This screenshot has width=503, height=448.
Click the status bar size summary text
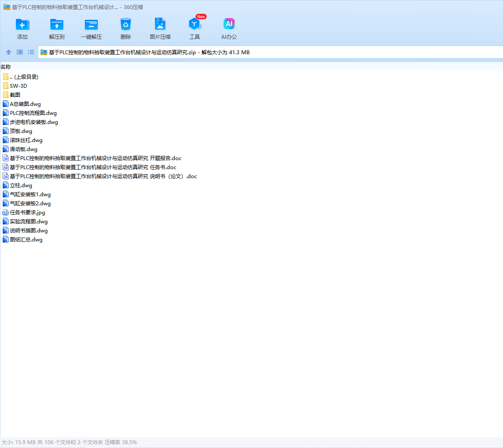(69, 442)
